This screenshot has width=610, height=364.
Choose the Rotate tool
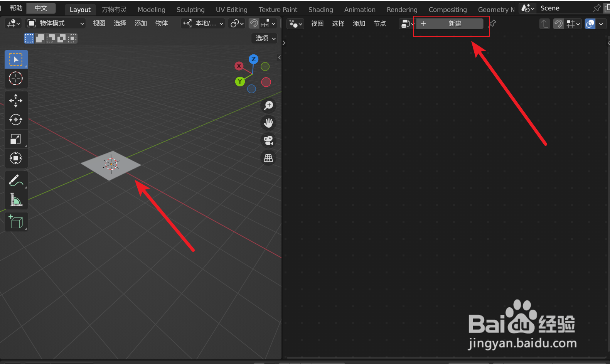click(16, 120)
